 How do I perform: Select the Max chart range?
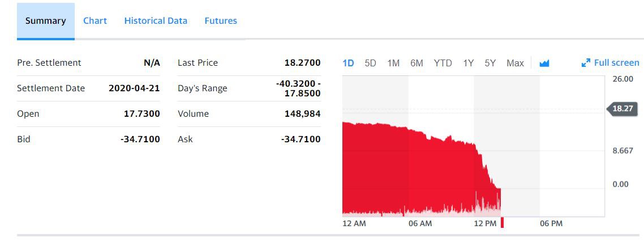pyautogui.click(x=515, y=63)
